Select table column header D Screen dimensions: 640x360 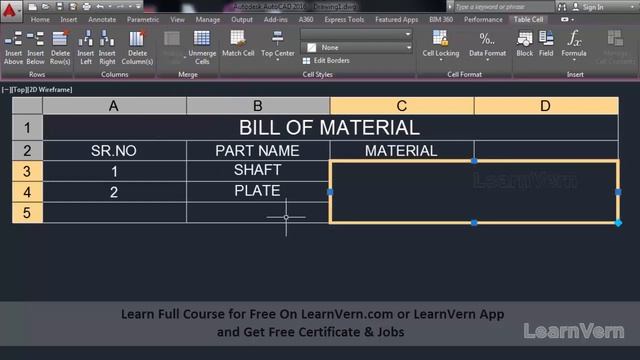546,106
